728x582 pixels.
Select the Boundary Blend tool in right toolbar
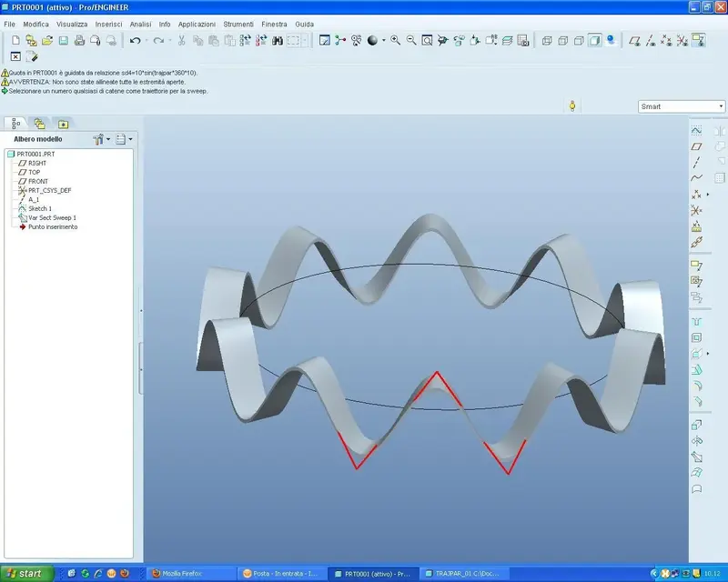point(696,473)
